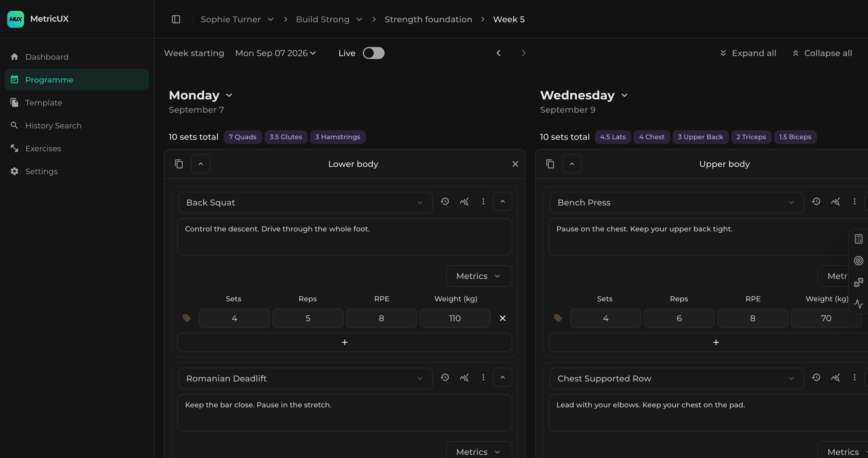Viewport: 868px width, 458px height.
Task: Open the Romanian Deadlift exercise selector
Action: pyautogui.click(x=305, y=378)
